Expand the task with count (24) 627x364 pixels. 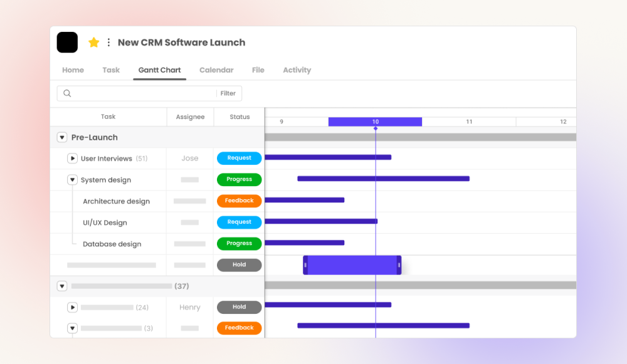click(72, 307)
